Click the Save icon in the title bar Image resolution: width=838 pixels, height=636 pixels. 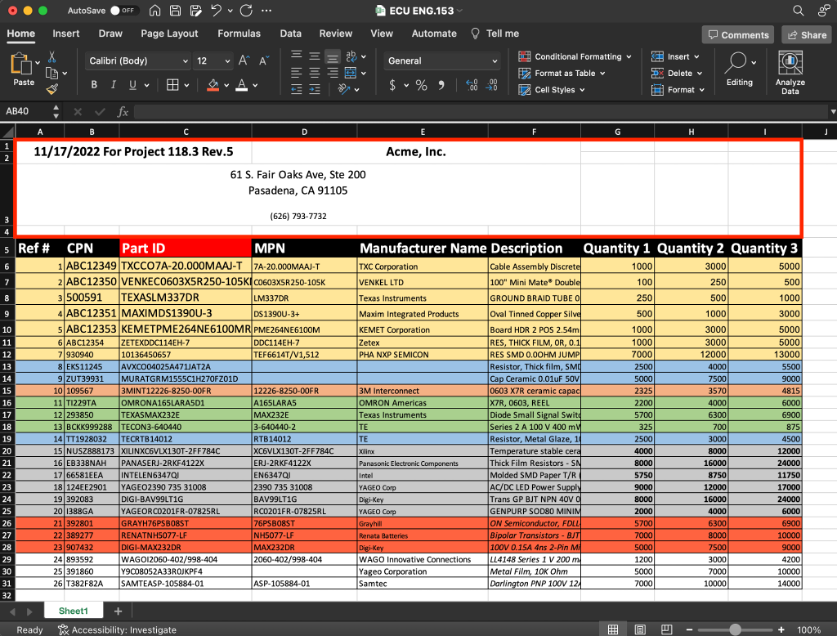(175, 10)
